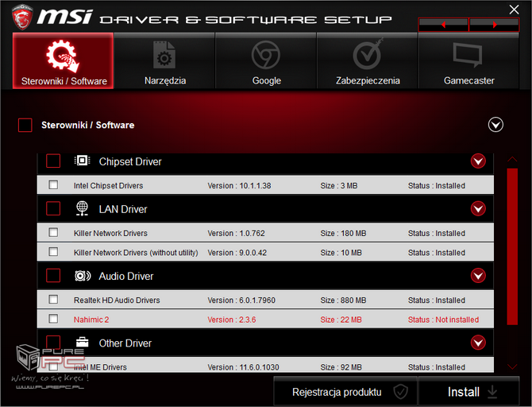Image resolution: width=532 pixels, height=407 pixels.
Task: Switch to the Narzędzia tab
Action: click(164, 61)
